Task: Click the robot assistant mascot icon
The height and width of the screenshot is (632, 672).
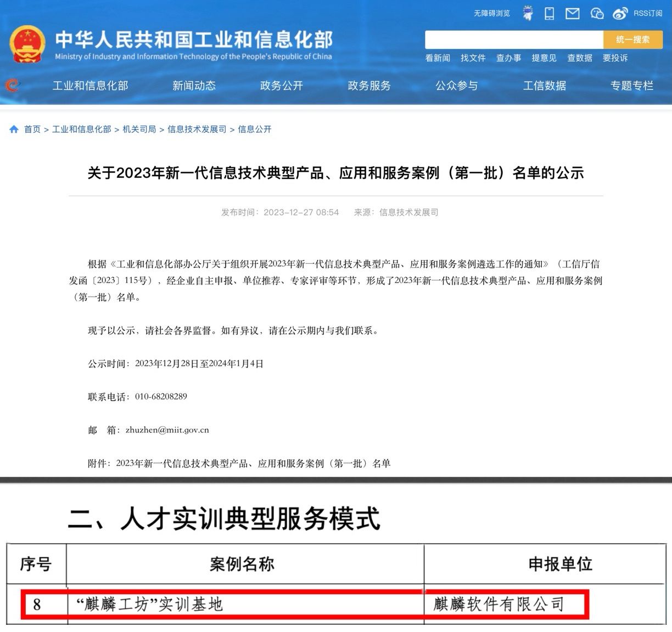Action: click(x=528, y=14)
